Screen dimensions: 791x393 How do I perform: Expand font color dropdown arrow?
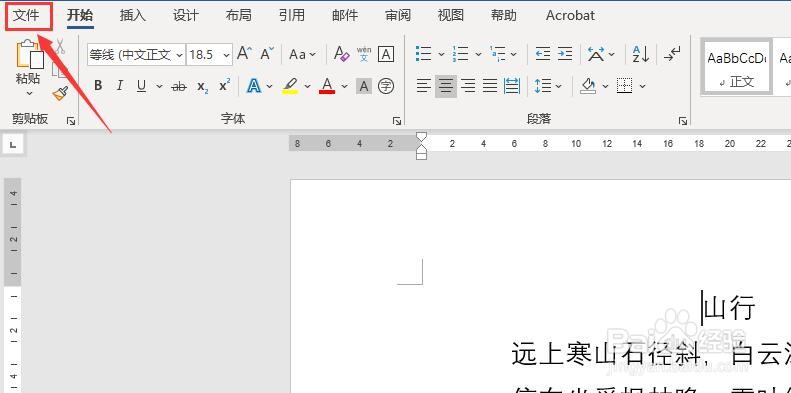click(x=345, y=86)
